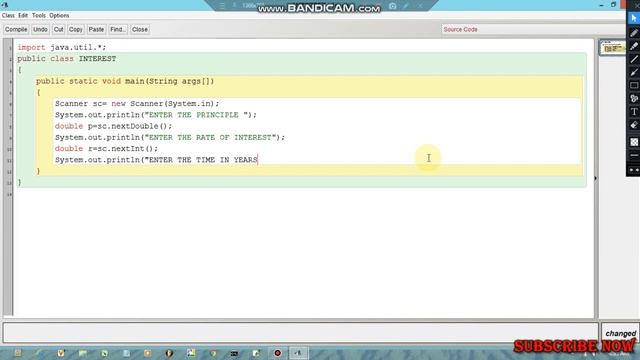Select the numbering stamp tool
640x360 pixels.
tap(634, 98)
